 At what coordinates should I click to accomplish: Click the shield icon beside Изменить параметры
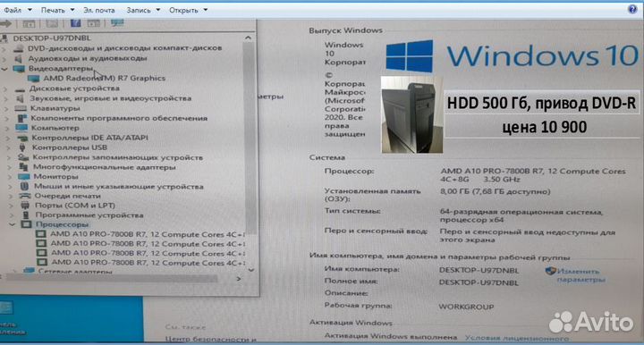click(x=550, y=271)
